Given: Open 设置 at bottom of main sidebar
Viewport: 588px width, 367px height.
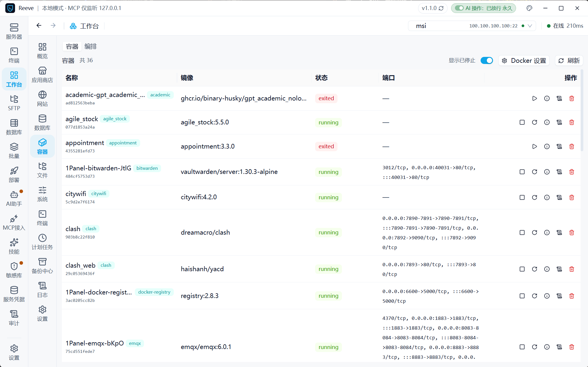Looking at the screenshot, I should [14, 352].
